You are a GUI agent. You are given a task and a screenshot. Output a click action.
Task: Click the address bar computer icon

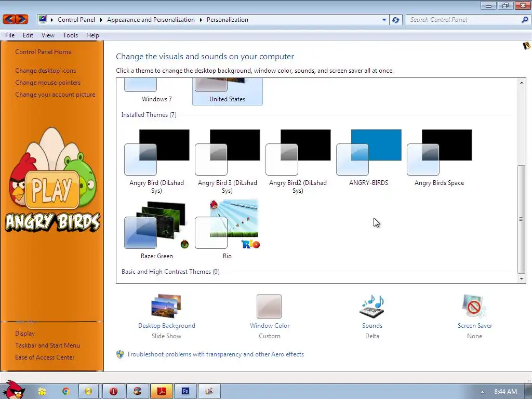click(43, 19)
